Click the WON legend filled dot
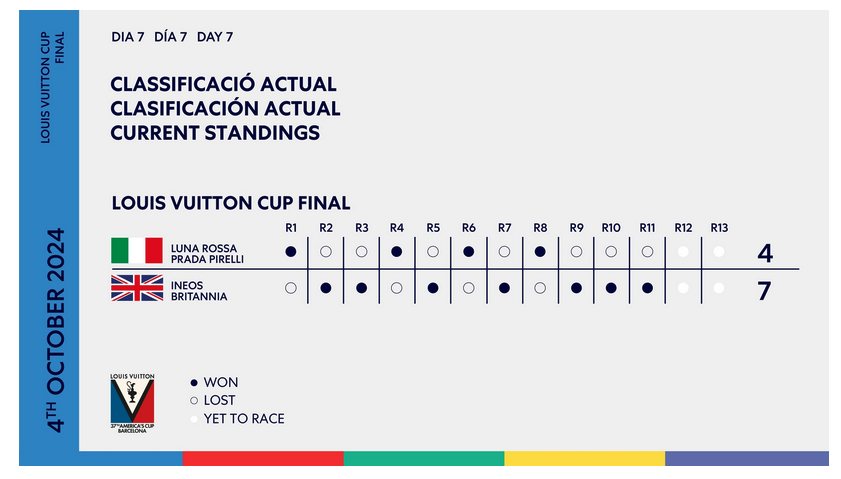Image resolution: width=841 pixels, height=479 pixels. (194, 382)
